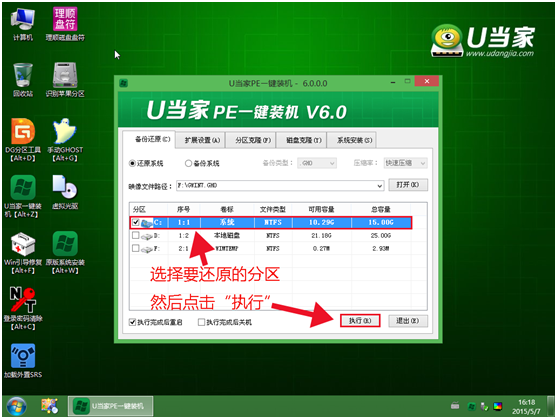The height and width of the screenshot is (419, 557).
Task: Check the D: partition checkbox
Action: (x=135, y=235)
